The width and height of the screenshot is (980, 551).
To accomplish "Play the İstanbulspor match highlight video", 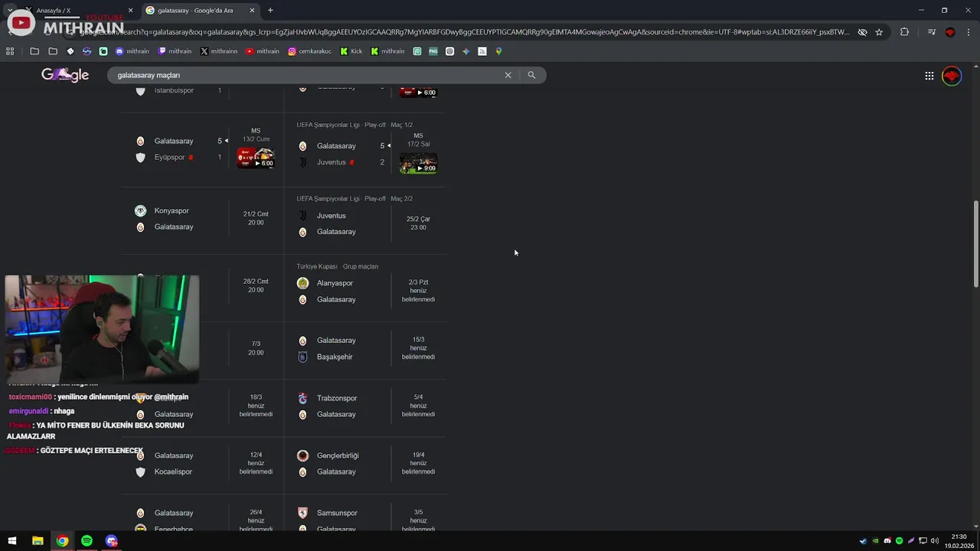I will (x=418, y=91).
